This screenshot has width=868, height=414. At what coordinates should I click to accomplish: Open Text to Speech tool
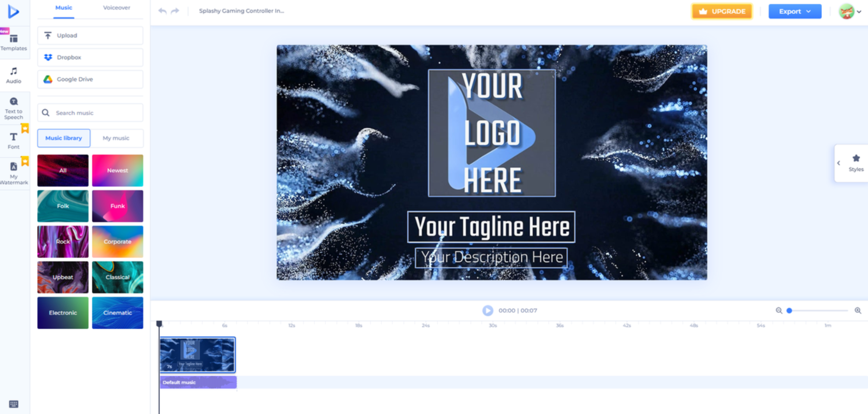[x=14, y=108]
